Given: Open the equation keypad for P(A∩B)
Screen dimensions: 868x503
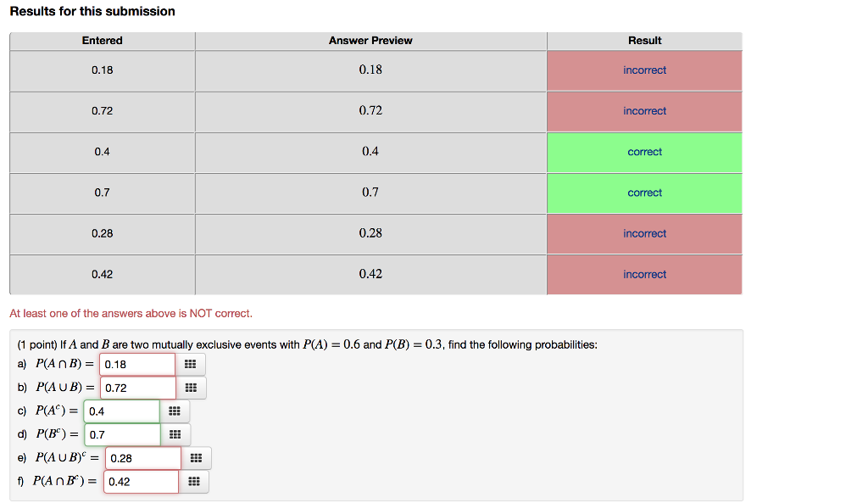Looking at the screenshot, I should click(x=190, y=364).
